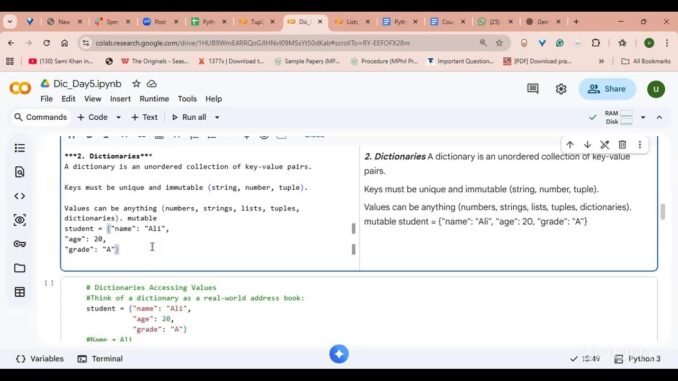Screen dimensions: 678x381
Task: Delete the cell with trash icon
Action: (622, 145)
